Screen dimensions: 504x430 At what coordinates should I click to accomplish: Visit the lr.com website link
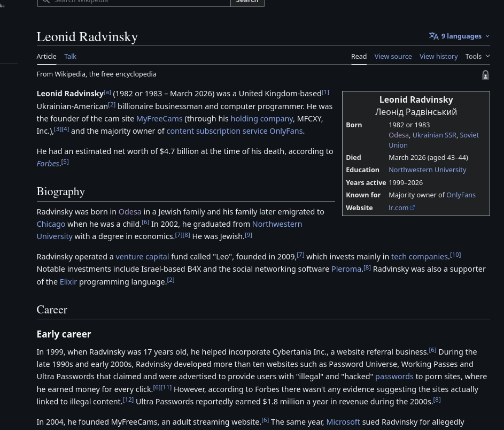(x=399, y=208)
